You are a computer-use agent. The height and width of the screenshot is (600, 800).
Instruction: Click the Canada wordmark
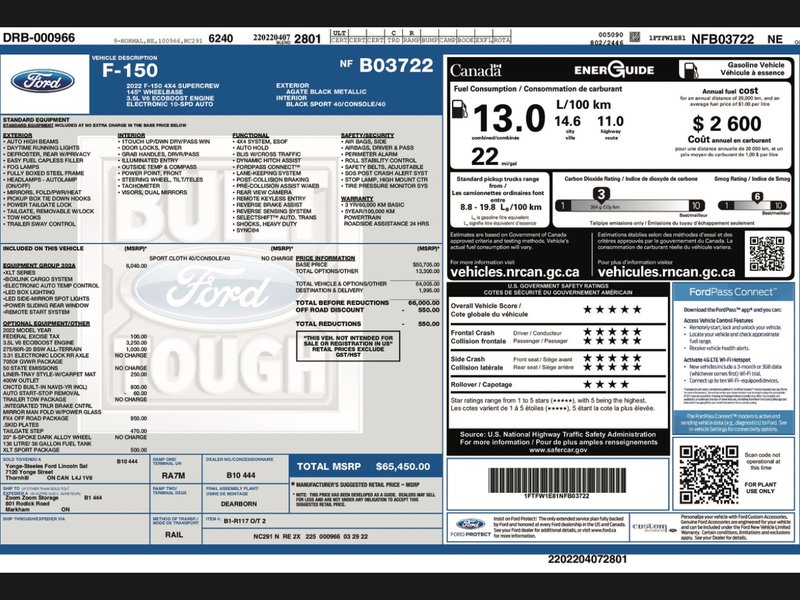[x=476, y=70]
